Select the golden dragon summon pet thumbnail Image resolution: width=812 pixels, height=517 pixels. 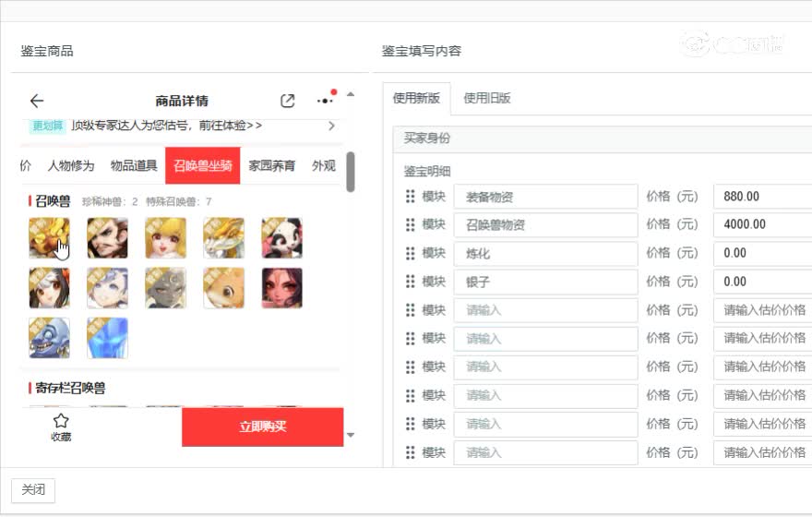coord(49,238)
